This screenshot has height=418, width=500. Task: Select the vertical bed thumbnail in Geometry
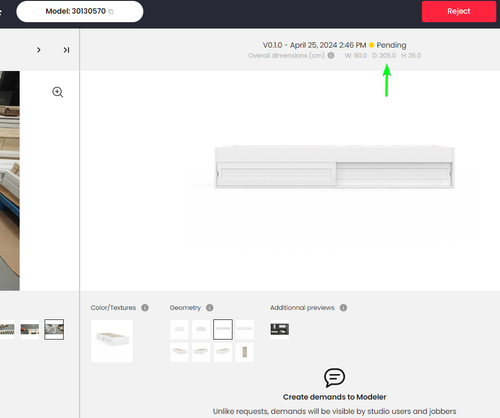245,352
